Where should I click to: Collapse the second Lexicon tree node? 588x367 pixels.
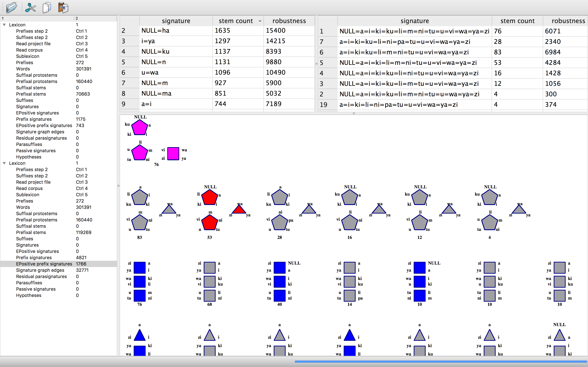(4, 163)
